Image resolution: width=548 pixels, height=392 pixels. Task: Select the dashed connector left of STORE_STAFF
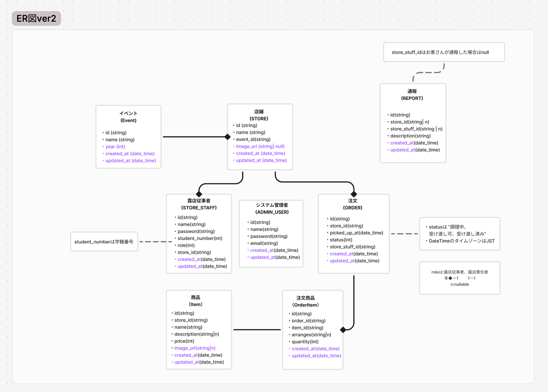click(155, 242)
